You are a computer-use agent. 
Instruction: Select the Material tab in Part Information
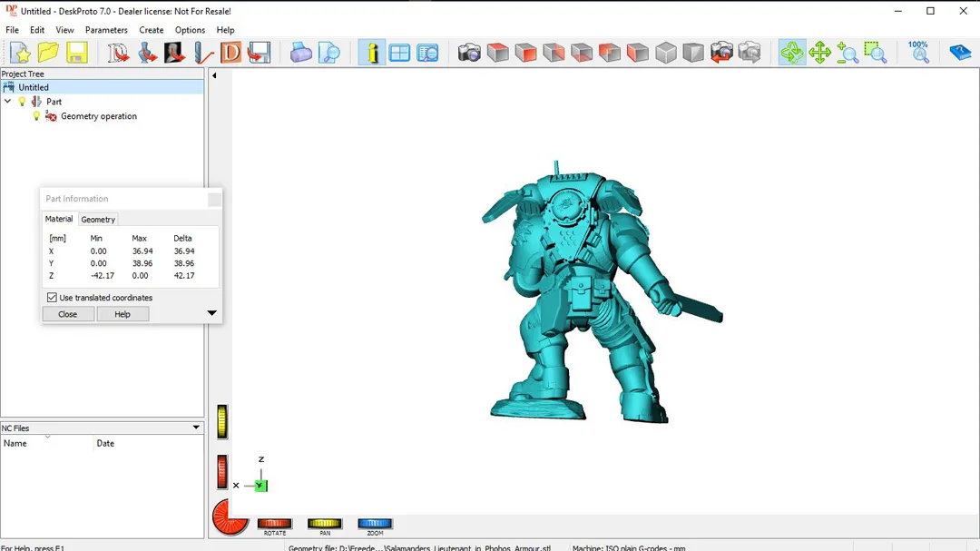(59, 219)
